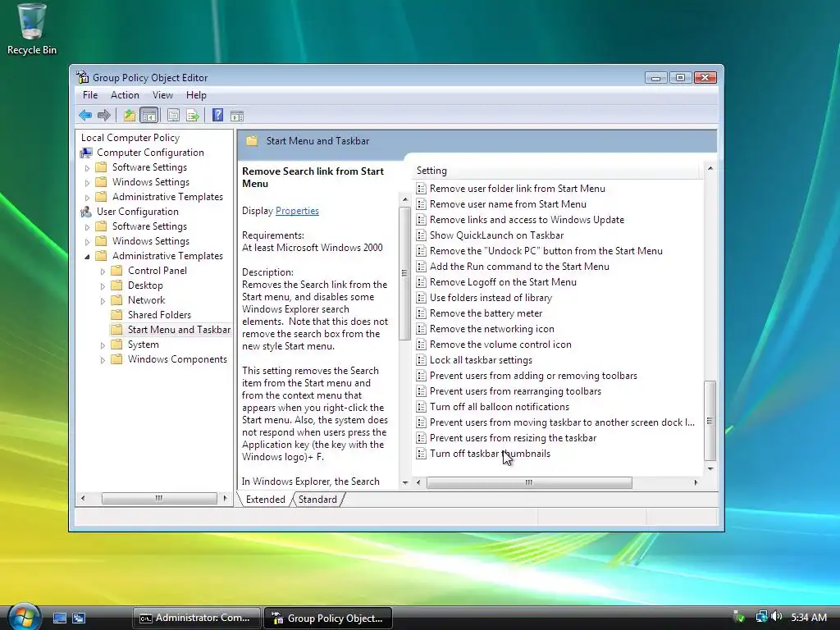
Task: Click the Back arrow toolbar icon
Action: 85,115
